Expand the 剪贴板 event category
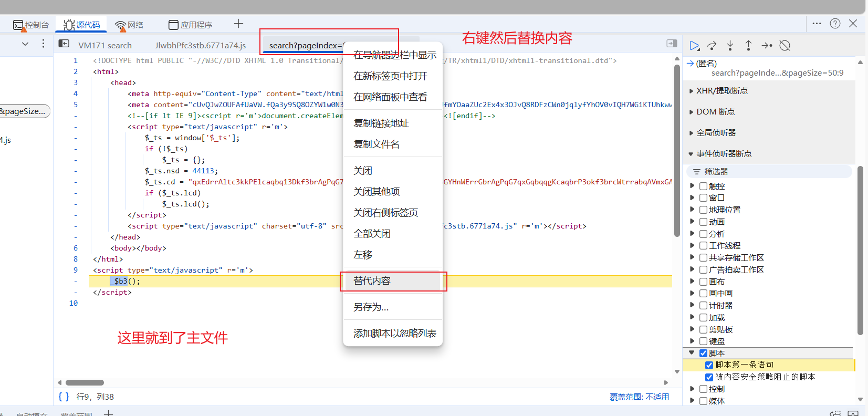 tap(692, 329)
